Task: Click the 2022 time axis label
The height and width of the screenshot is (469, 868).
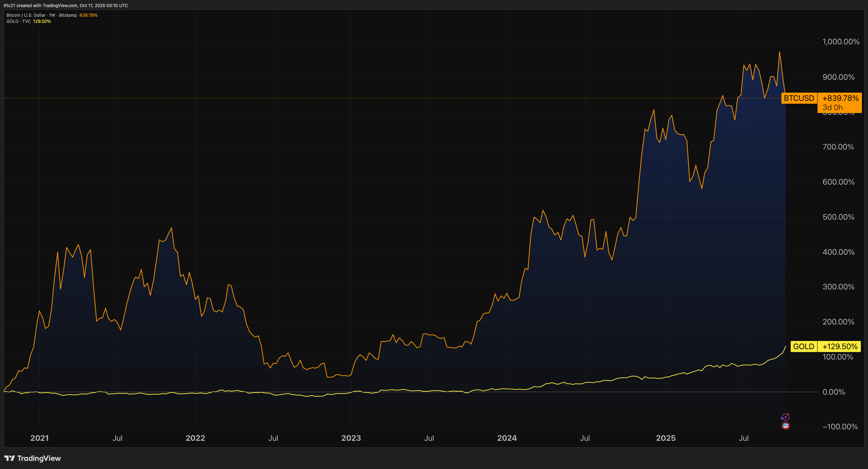Action: coord(195,438)
